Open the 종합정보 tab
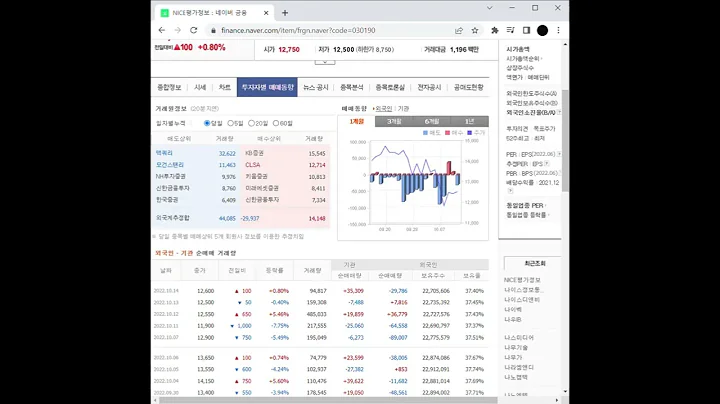 [169, 87]
